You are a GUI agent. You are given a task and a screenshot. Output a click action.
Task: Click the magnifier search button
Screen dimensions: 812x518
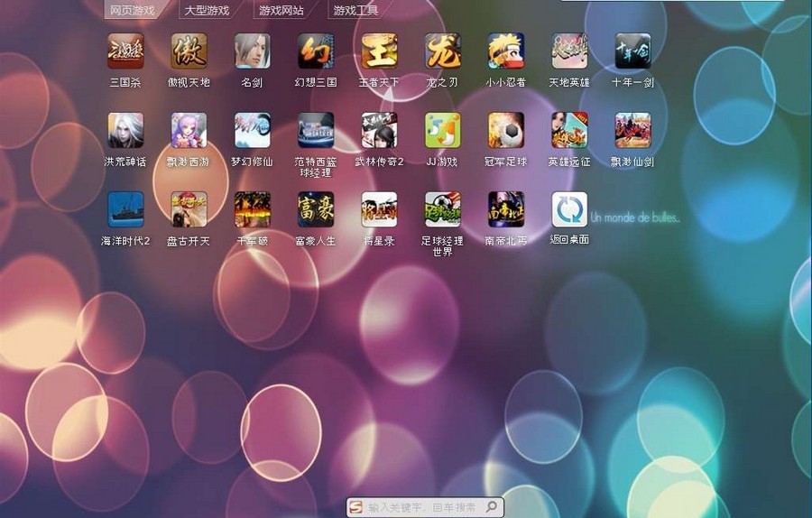pyautogui.click(x=492, y=506)
